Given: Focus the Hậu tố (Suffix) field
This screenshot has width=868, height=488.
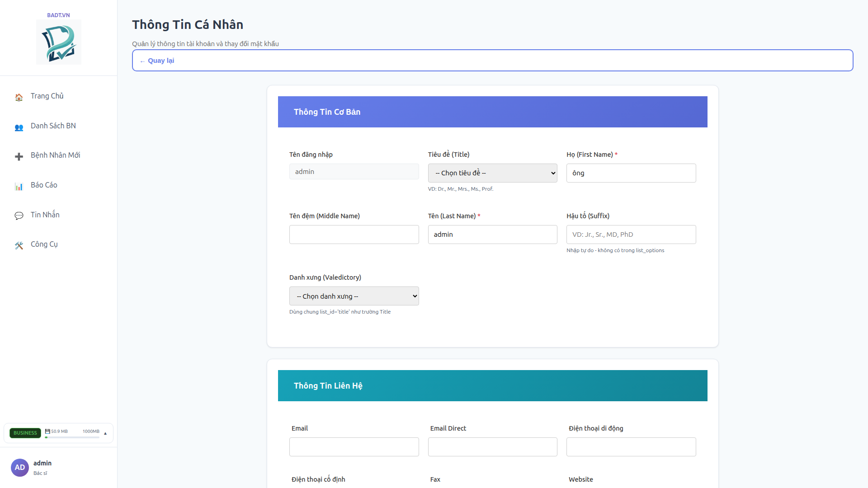Looking at the screenshot, I should tap(631, 235).
